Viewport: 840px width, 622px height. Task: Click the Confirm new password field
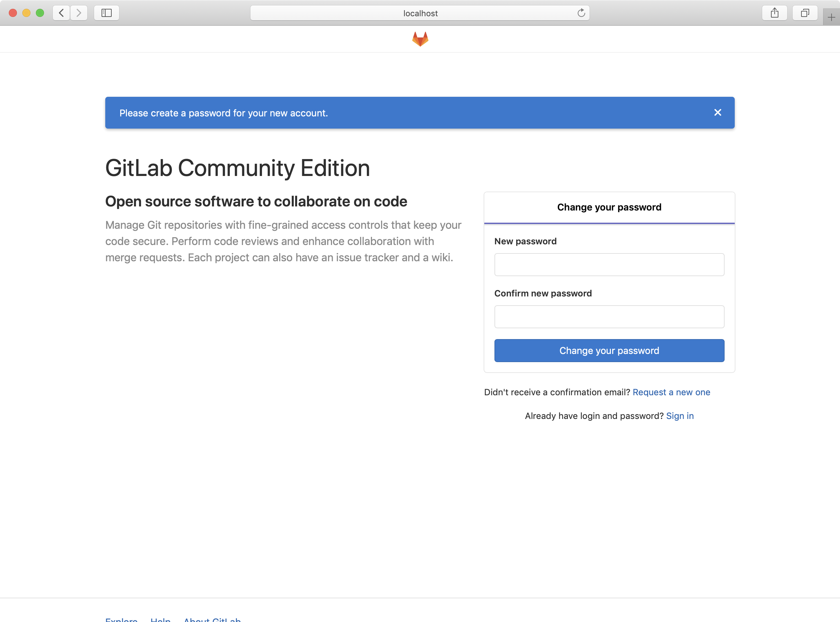[609, 317]
